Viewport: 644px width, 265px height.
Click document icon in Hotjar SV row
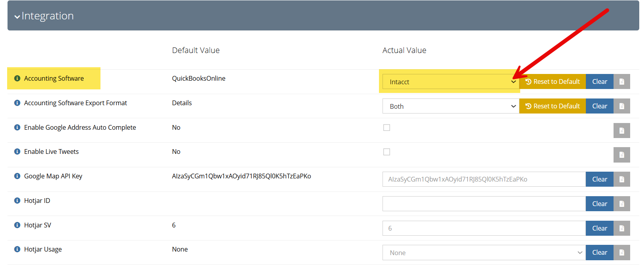coord(622,228)
